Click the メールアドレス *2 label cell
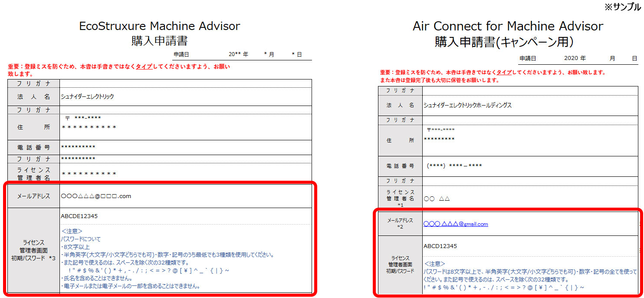Viewport: 644px width, 298px height. (x=400, y=224)
